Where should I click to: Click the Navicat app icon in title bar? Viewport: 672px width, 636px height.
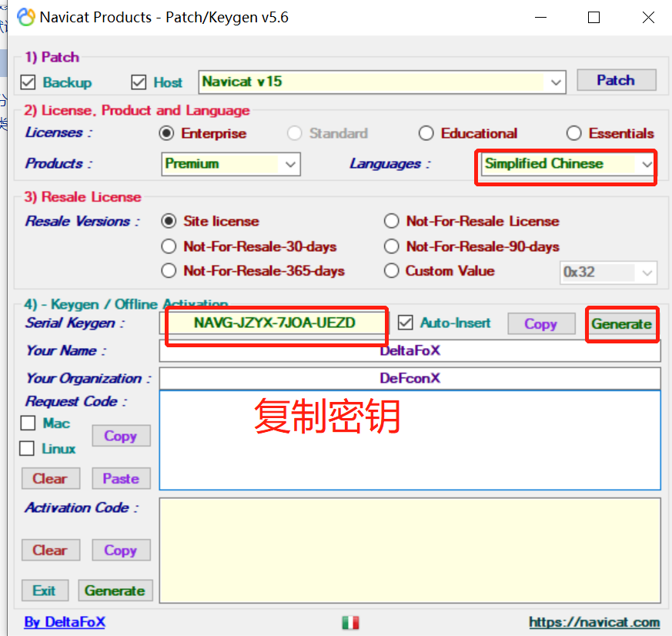pyautogui.click(x=25, y=17)
